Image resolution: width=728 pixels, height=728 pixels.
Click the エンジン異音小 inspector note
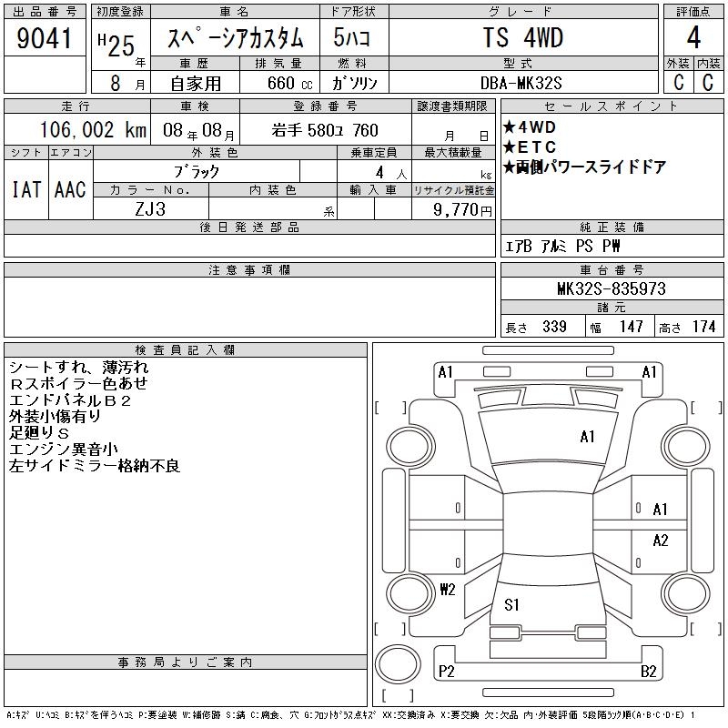click(63, 449)
